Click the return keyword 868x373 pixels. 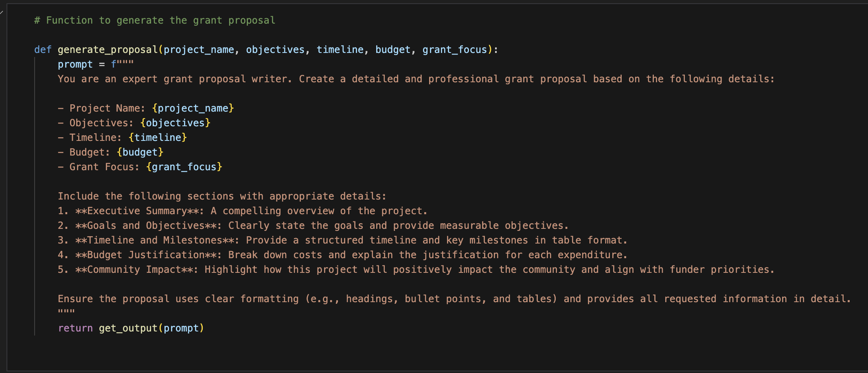pyautogui.click(x=75, y=328)
